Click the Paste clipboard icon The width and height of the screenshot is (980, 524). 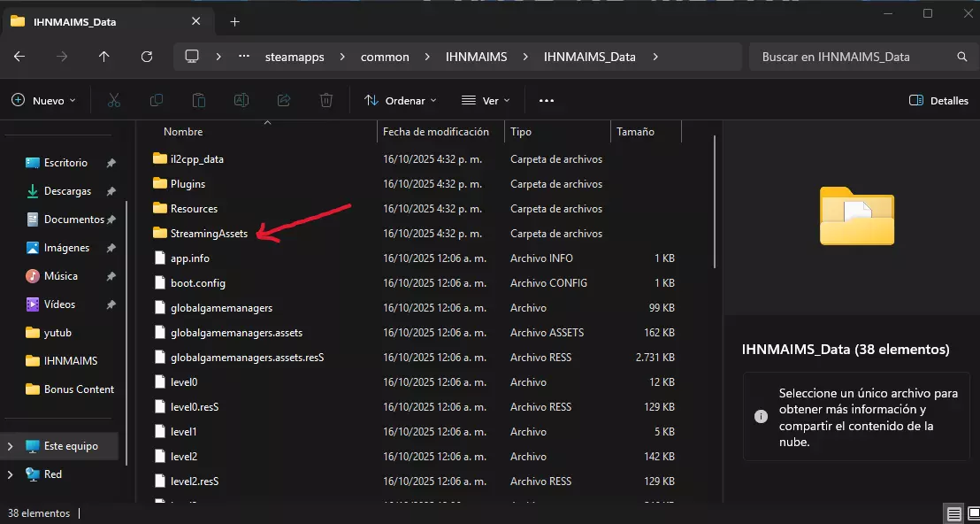199,101
